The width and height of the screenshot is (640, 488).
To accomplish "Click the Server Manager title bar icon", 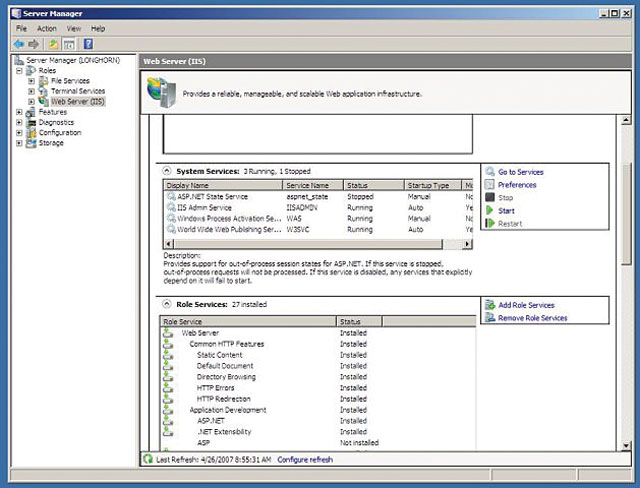I will [x=16, y=13].
